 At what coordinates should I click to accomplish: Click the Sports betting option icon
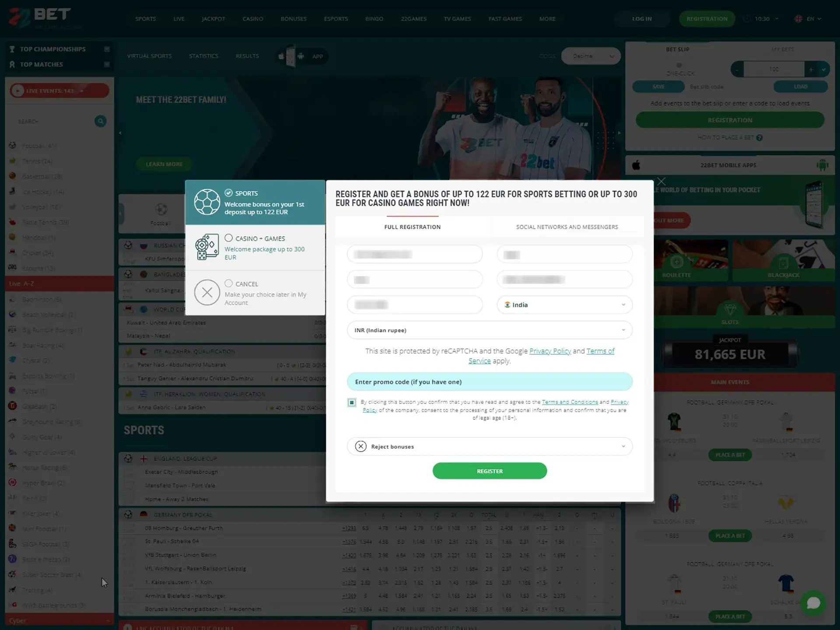[206, 202]
